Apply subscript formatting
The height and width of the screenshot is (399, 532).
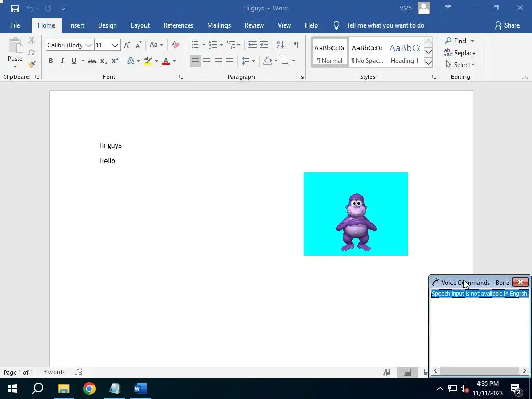[103, 61]
